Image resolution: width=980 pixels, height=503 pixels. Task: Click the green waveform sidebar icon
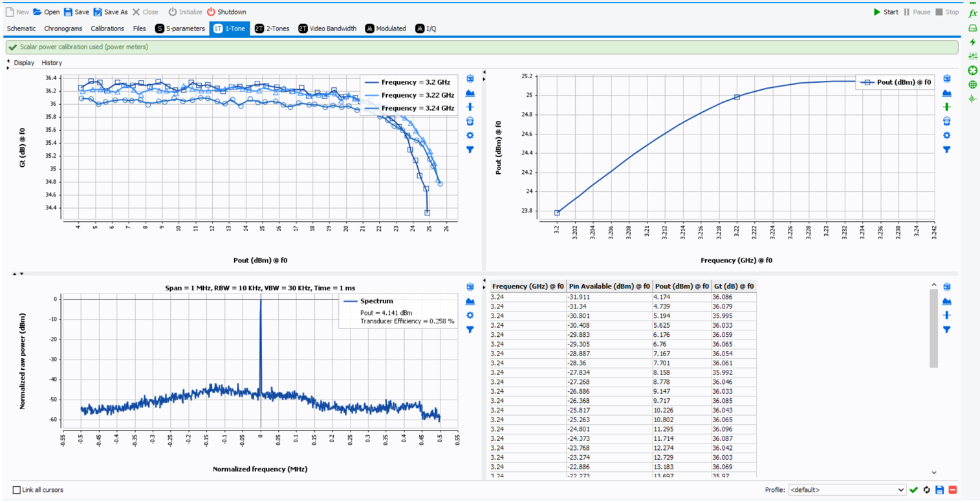coord(972,99)
